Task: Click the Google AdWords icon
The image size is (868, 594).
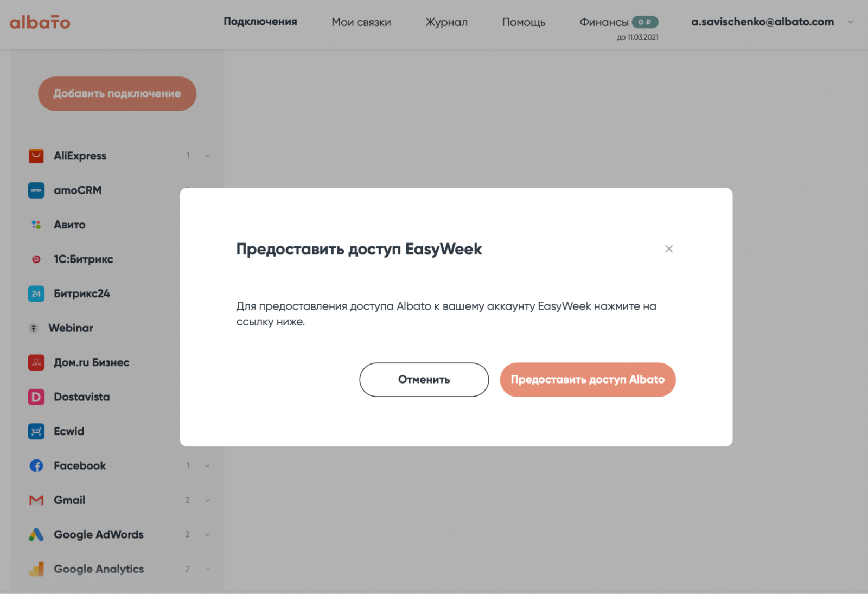Action: pos(36,535)
